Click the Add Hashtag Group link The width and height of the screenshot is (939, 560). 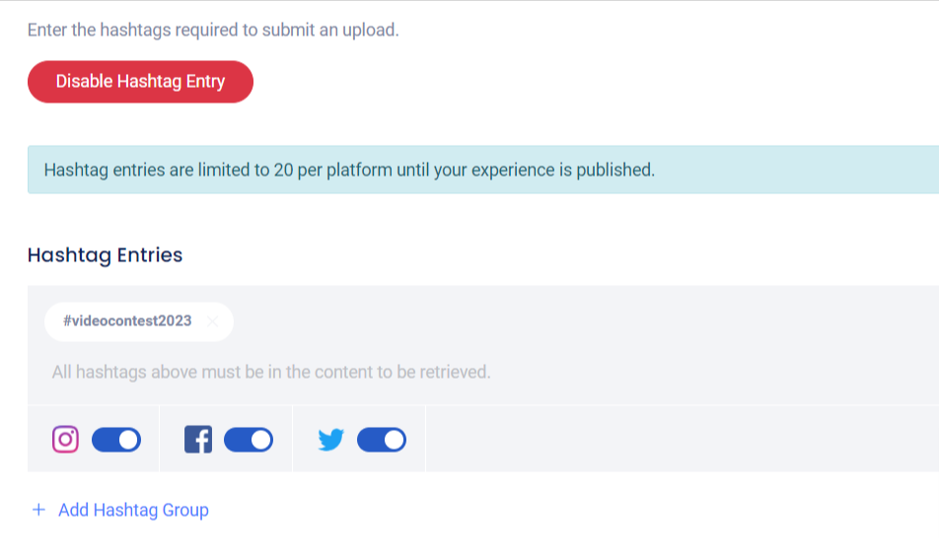tap(133, 510)
